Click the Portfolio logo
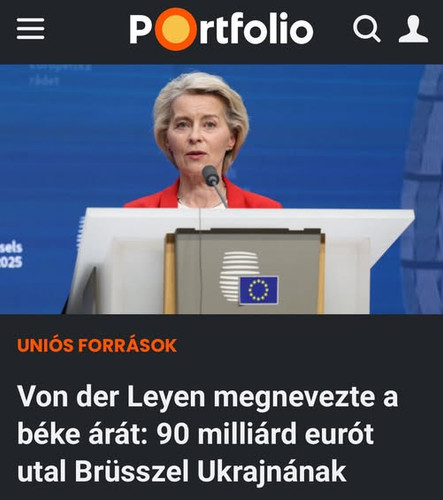Screen dimensions: 443x500 [x=221, y=29]
